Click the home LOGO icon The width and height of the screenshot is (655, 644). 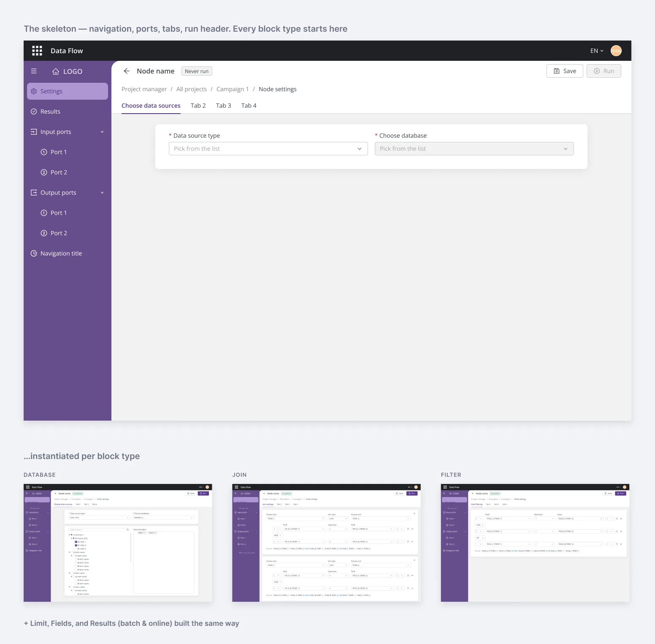(x=56, y=71)
